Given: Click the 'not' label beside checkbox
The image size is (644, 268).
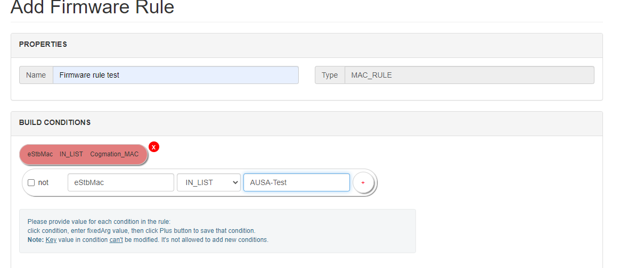Looking at the screenshot, I should [43, 182].
